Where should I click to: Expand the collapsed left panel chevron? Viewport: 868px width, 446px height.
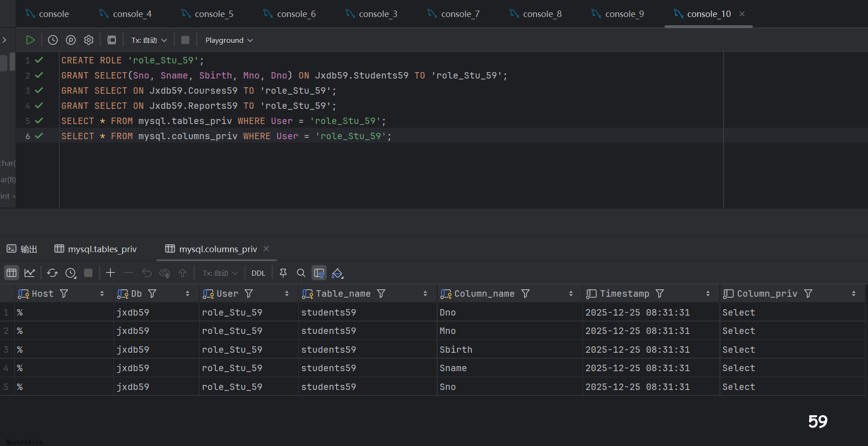pos(5,40)
